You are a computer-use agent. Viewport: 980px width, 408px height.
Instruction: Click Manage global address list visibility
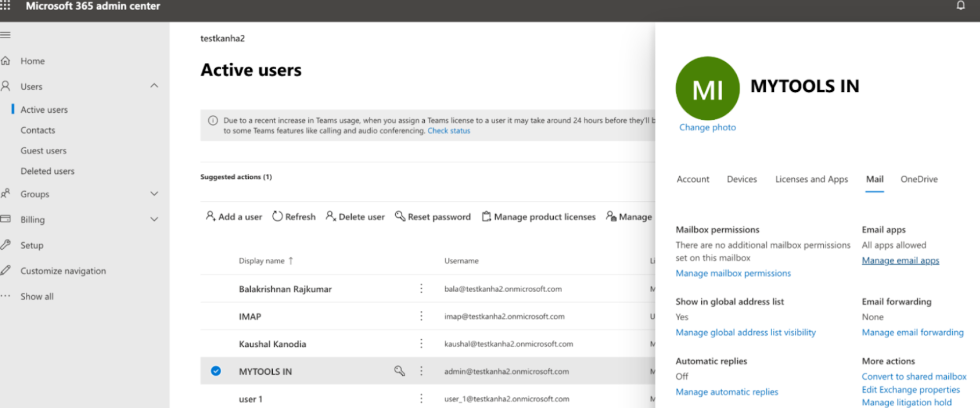pyautogui.click(x=745, y=332)
